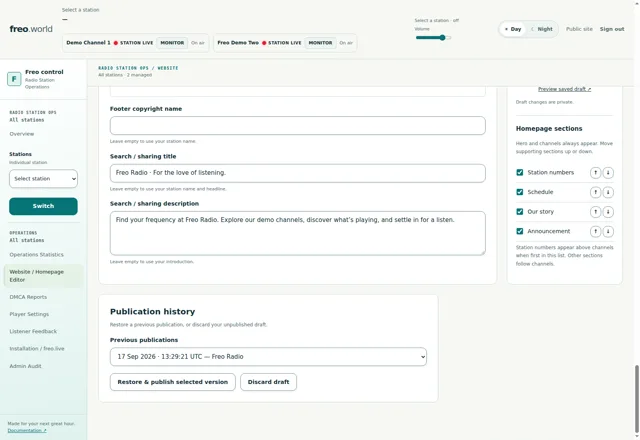Open Operations Statistics
The image size is (640, 440).
point(36,255)
